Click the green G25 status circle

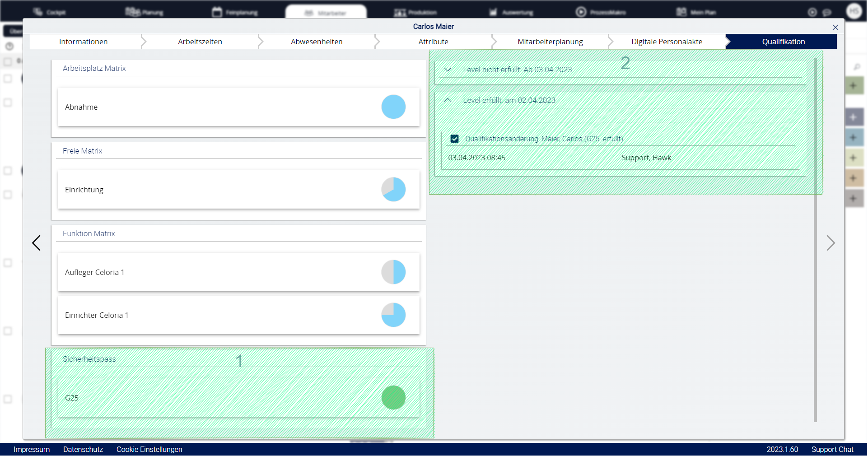(x=393, y=398)
